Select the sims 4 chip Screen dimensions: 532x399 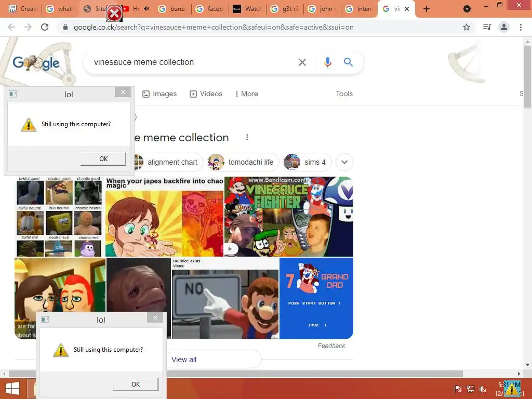tap(307, 162)
